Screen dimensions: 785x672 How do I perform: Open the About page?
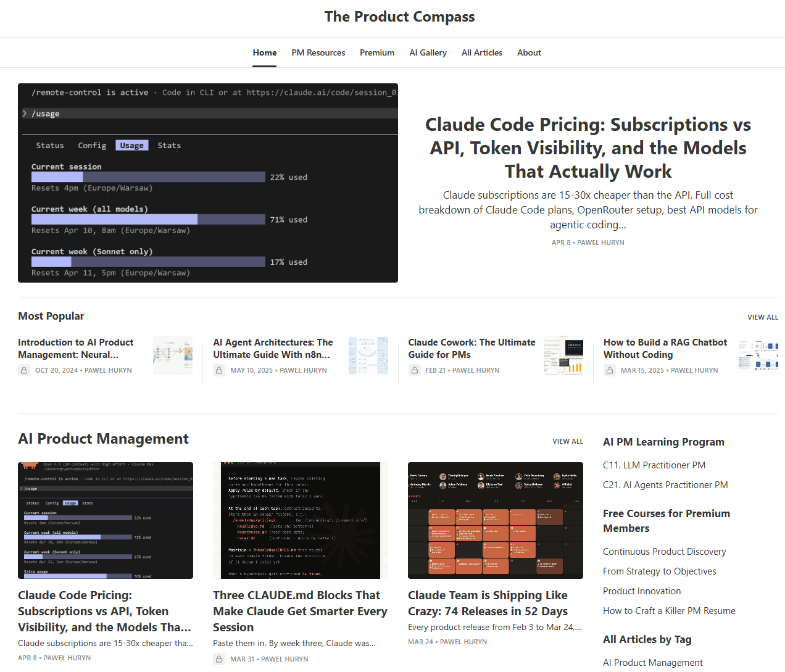click(x=529, y=52)
